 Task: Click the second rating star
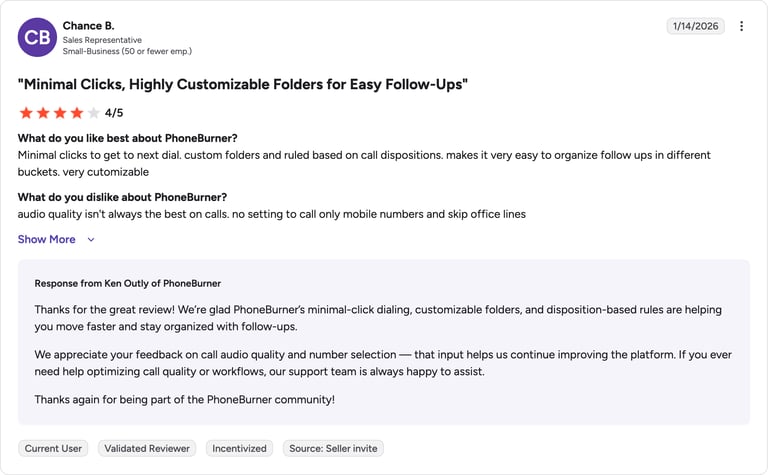point(43,113)
